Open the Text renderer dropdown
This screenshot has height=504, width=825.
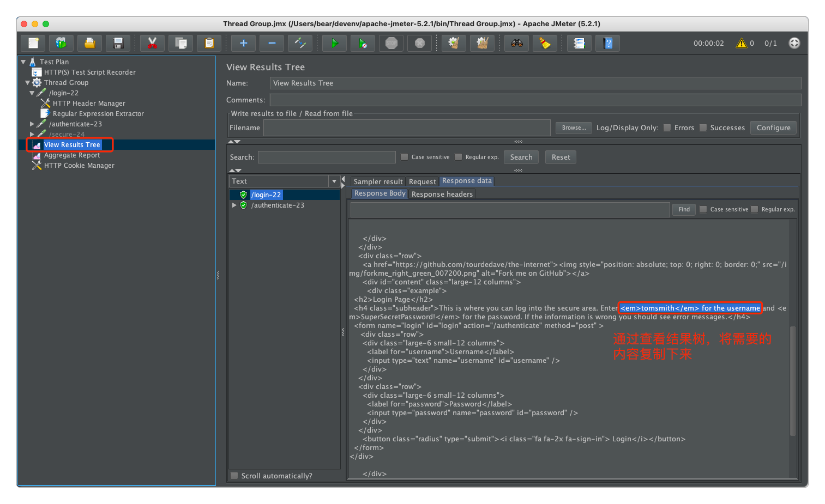[x=334, y=181]
